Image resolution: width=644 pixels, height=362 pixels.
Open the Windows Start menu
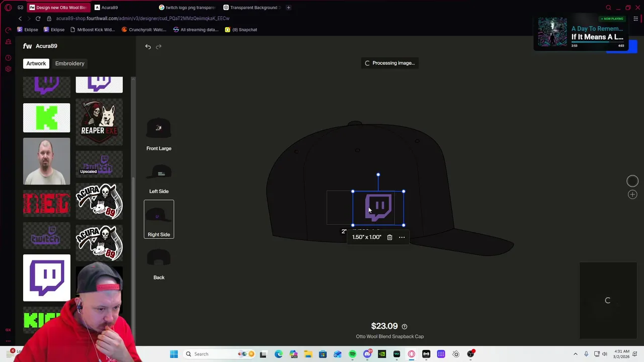174,354
